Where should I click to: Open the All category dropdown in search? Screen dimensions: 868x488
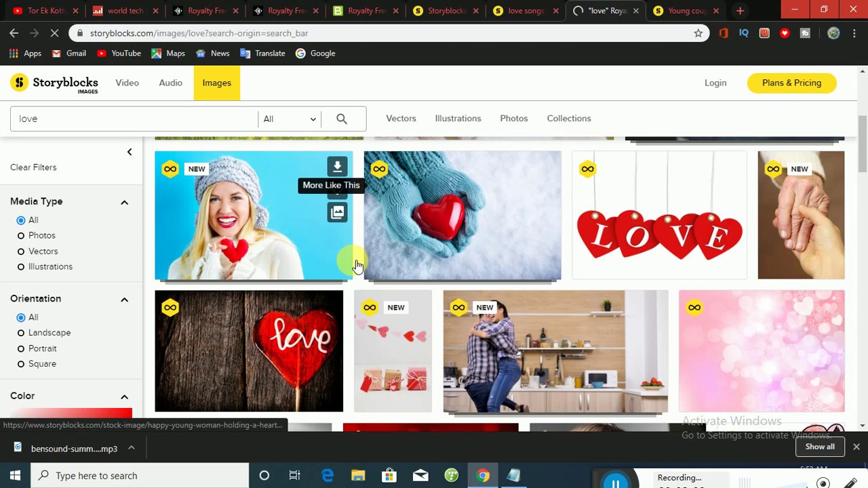[290, 119]
